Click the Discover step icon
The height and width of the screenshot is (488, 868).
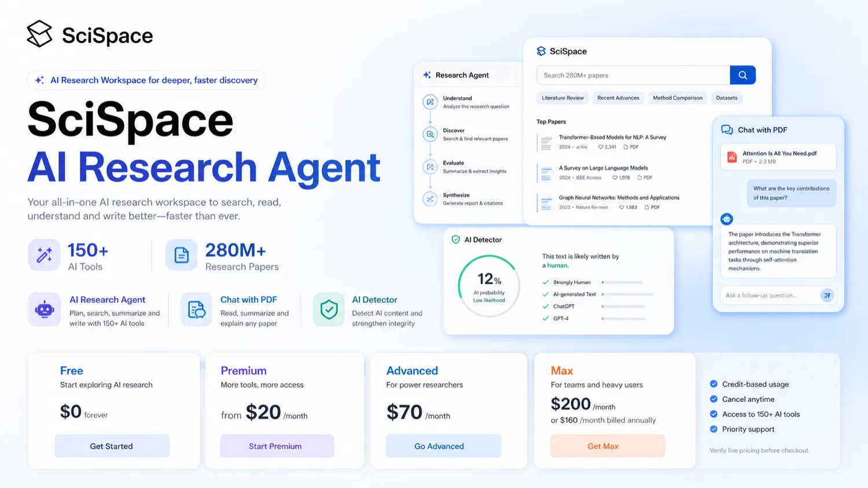click(430, 134)
